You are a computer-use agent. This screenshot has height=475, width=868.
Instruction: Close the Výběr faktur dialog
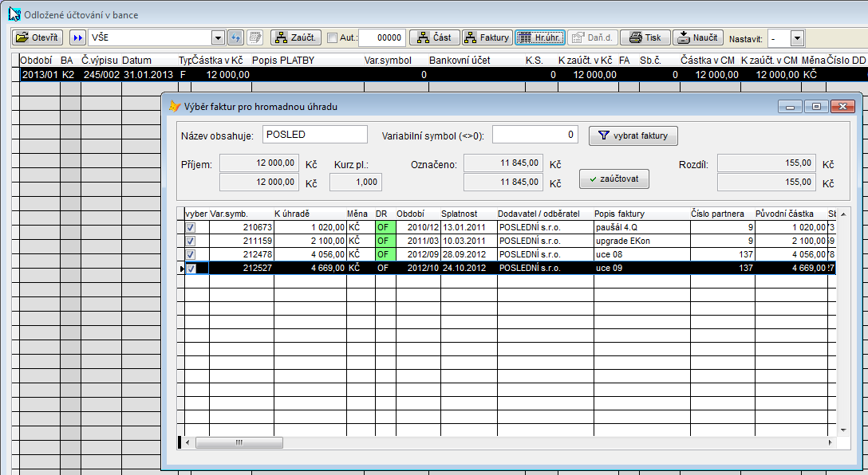pyautogui.click(x=842, y=106)
